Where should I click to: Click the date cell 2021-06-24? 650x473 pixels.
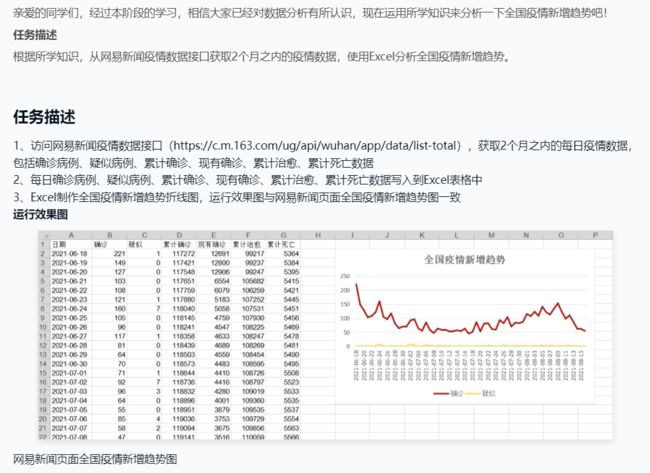[70, 309]
